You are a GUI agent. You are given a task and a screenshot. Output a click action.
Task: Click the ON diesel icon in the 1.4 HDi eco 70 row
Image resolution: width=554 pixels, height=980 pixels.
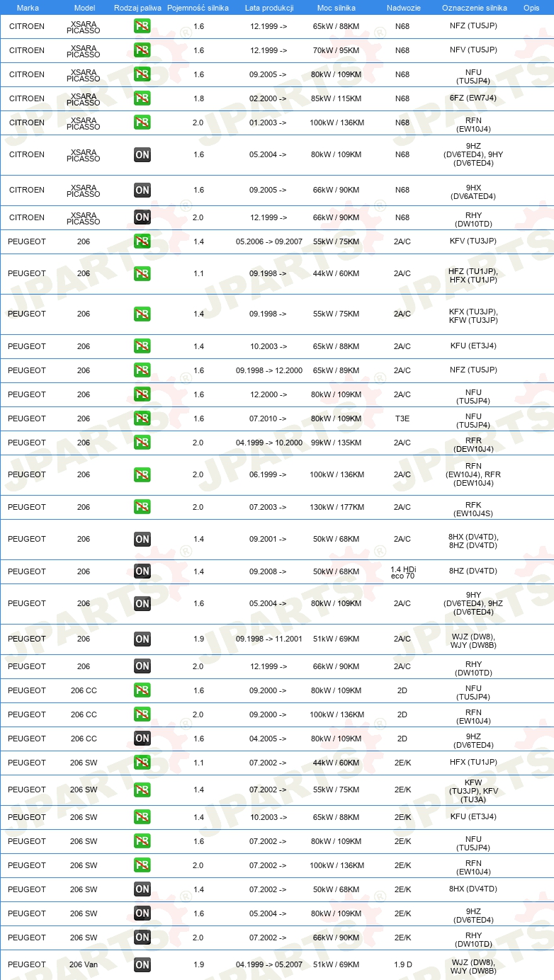(x=142, y=571)
